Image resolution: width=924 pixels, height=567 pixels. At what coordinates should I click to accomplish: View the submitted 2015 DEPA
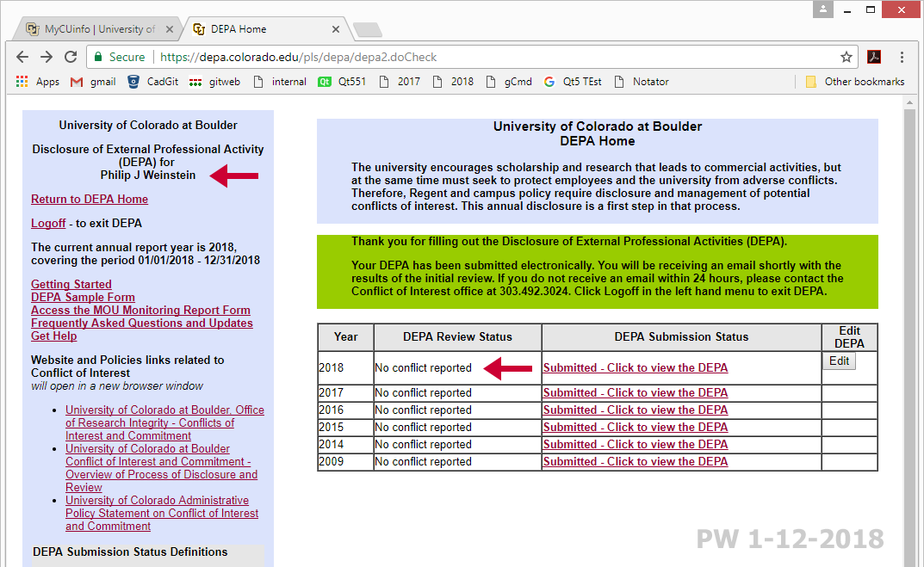(x=636, y=427)
